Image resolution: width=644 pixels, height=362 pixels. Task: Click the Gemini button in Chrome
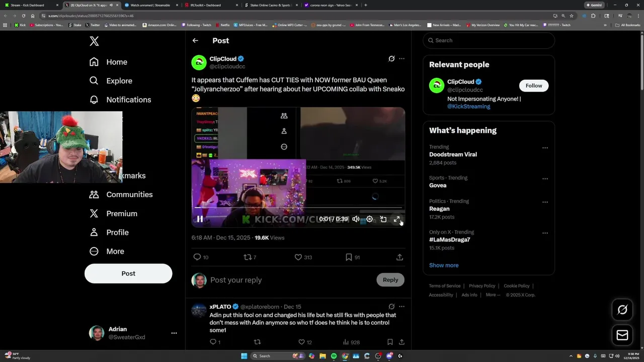(594, 5)
